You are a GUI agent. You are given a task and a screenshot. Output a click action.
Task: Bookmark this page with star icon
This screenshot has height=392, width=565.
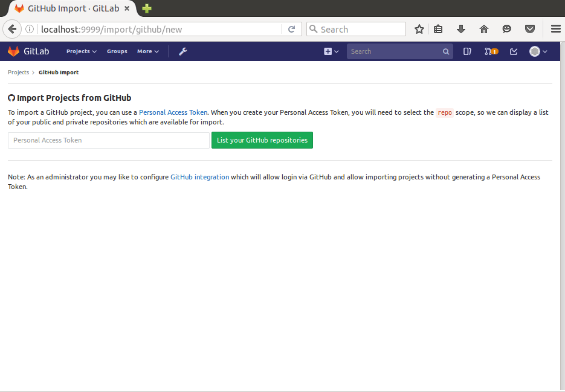pyautogui.click(x=419, y=29)
